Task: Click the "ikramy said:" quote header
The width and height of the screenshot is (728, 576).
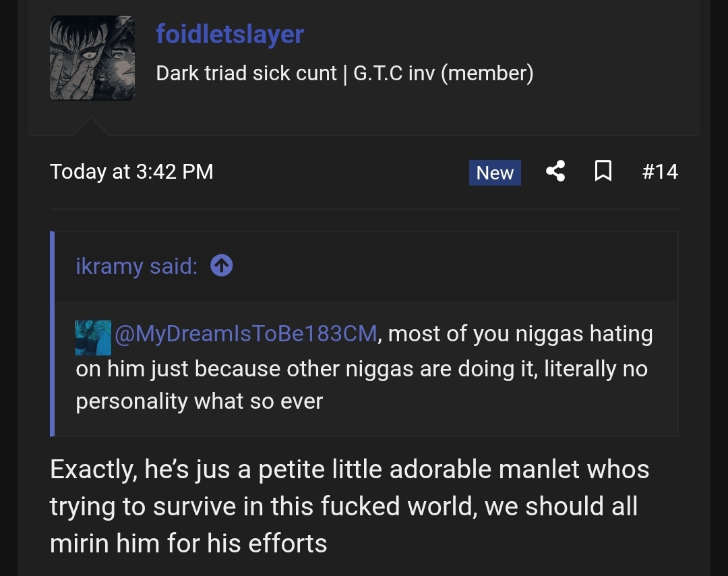Action: 136,266
